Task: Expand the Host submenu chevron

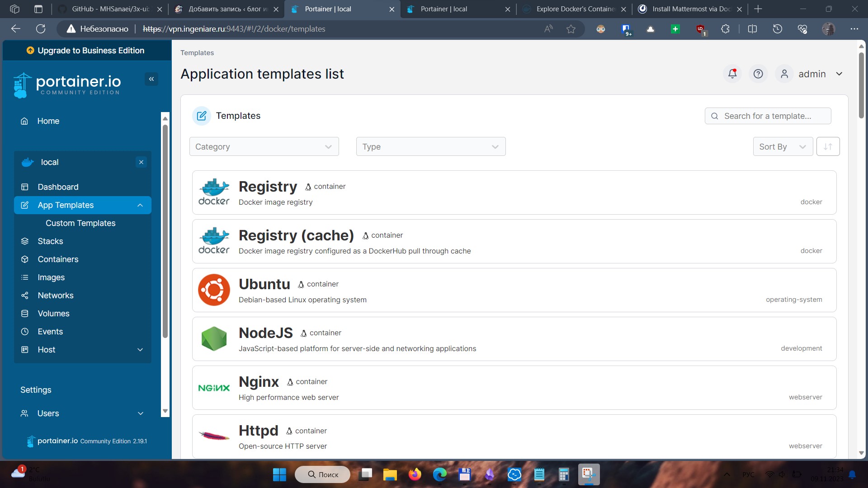Action: coord(140,350)
